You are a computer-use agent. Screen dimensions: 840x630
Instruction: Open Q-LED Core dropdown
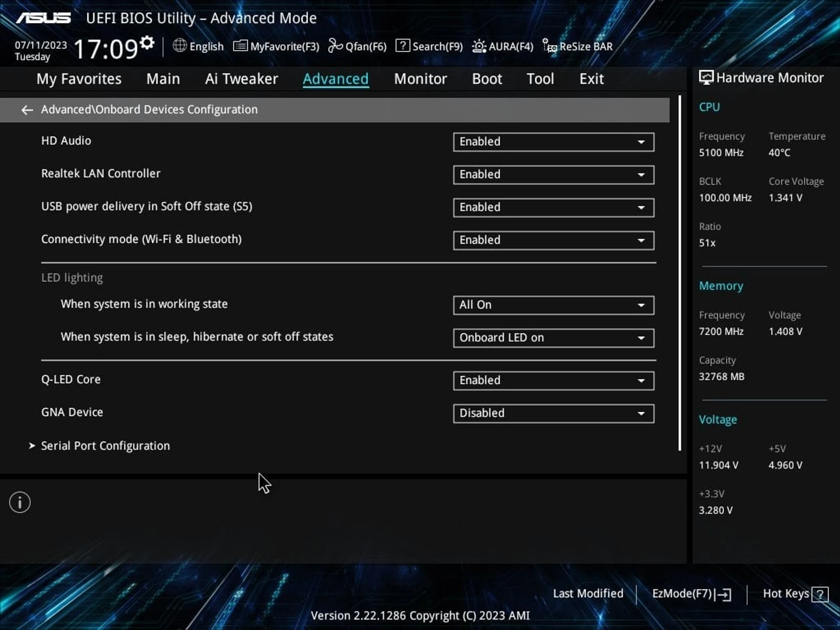[553, 380]
